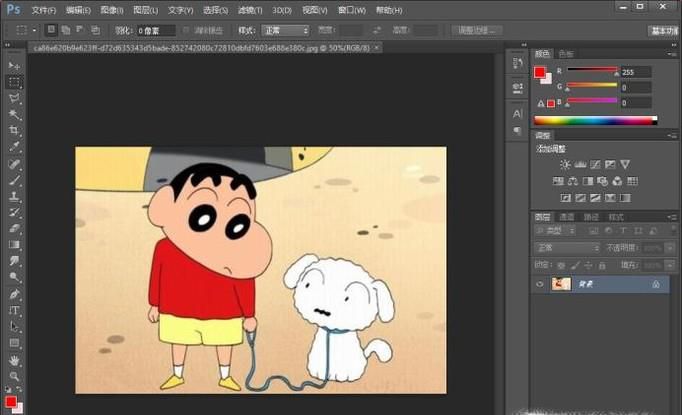This screenshot has width=682, height=415.
Task: Switch to the 通道 tab
Action: 567,217
